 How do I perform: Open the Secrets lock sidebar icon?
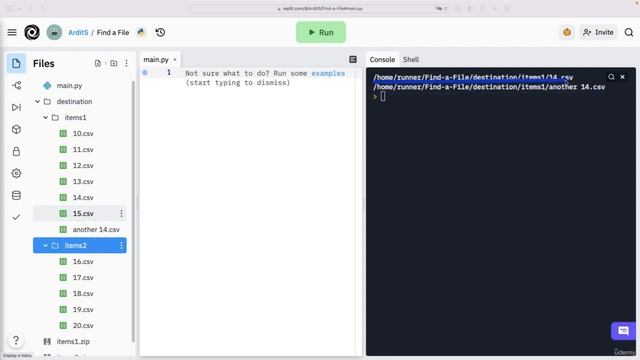[x=16, y=151]
